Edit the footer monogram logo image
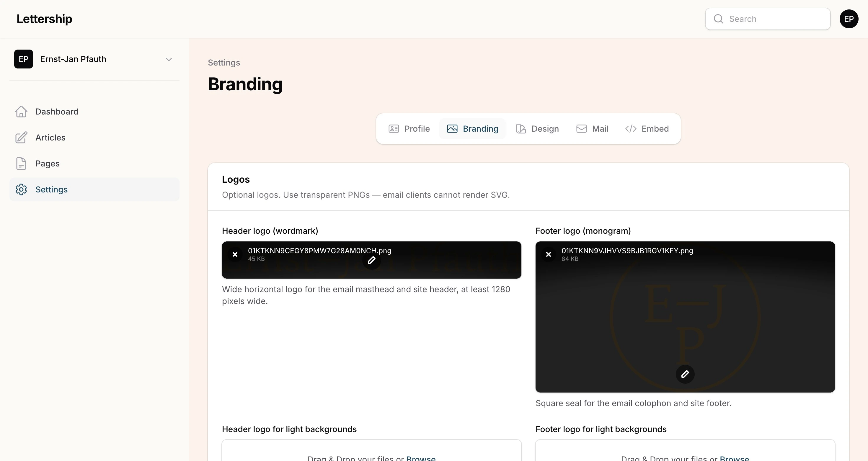 coord(685,374)
